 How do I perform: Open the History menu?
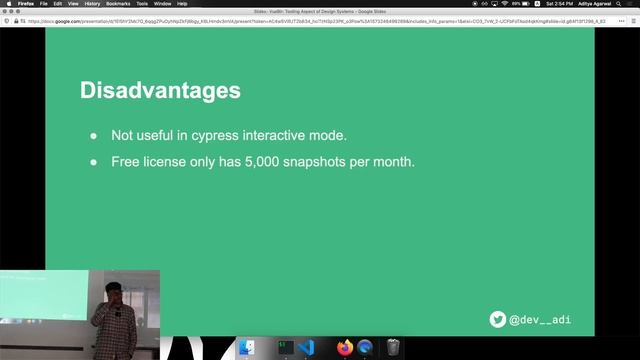tap(92, 4)
